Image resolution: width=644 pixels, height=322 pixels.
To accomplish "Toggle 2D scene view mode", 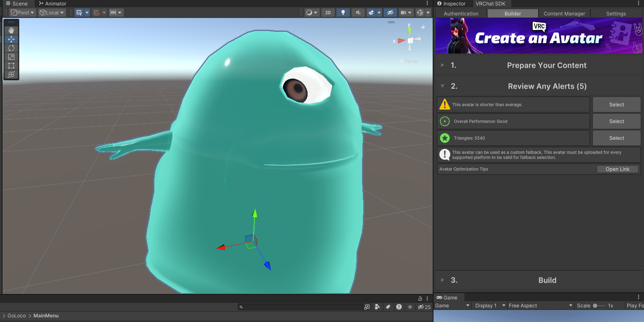I will [328, 13].
